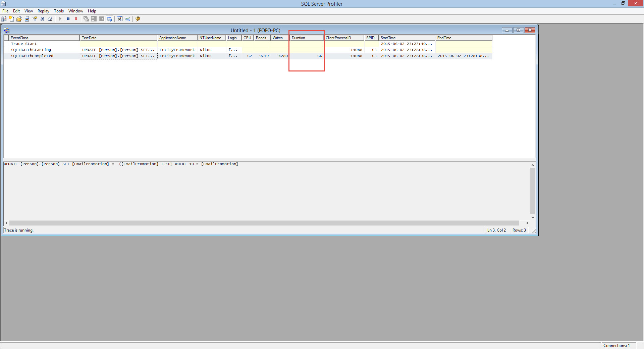
Task: Open the Tools menu
Action: 59,11
